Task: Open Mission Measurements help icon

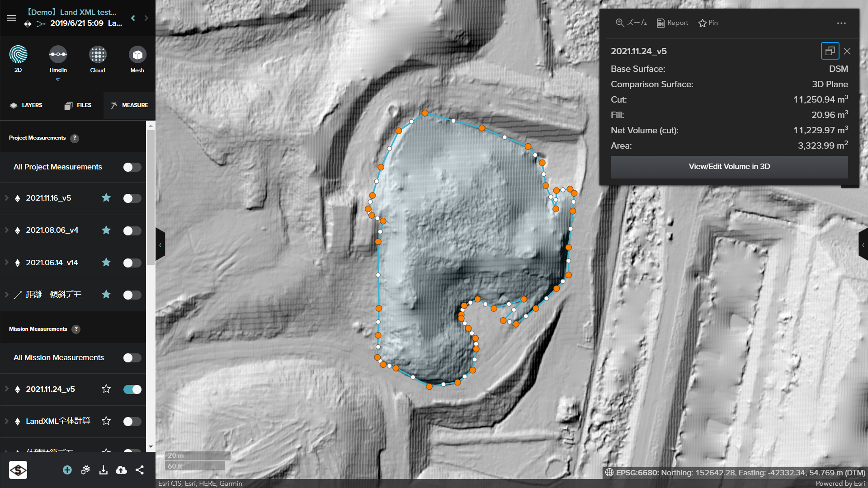Action: click(76, 329)
